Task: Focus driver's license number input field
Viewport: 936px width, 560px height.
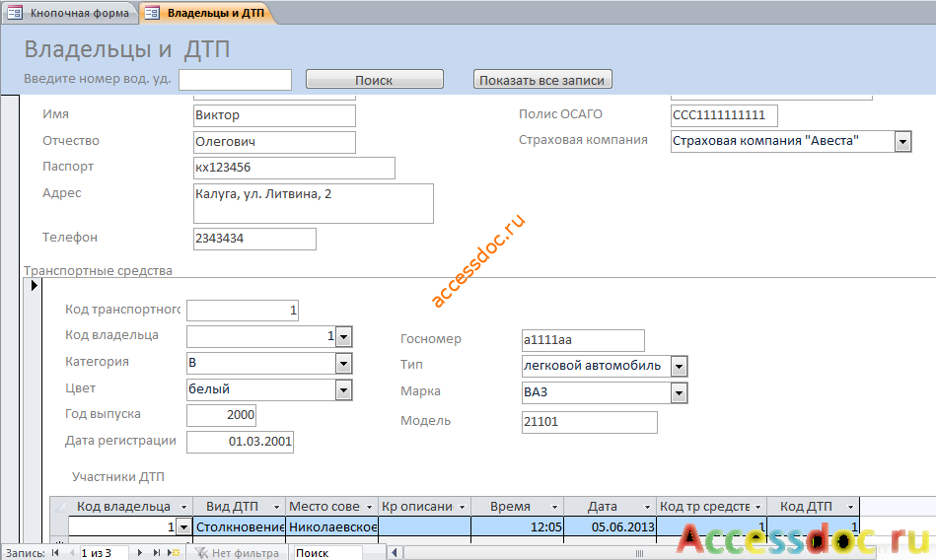Action: tap(235, 80)
